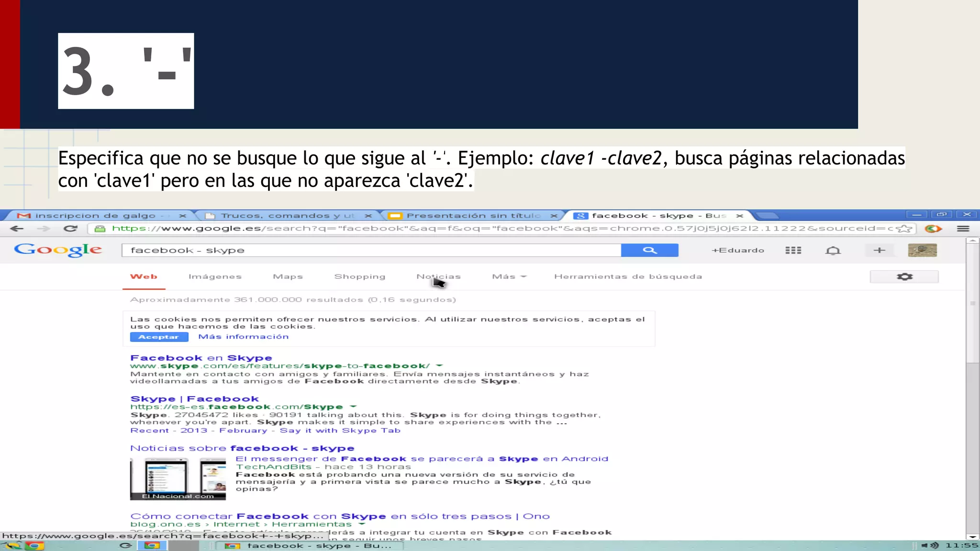Close the 'Presentación sin título' tab
This screenshot has width=980, height=551.
click(554, 216)
